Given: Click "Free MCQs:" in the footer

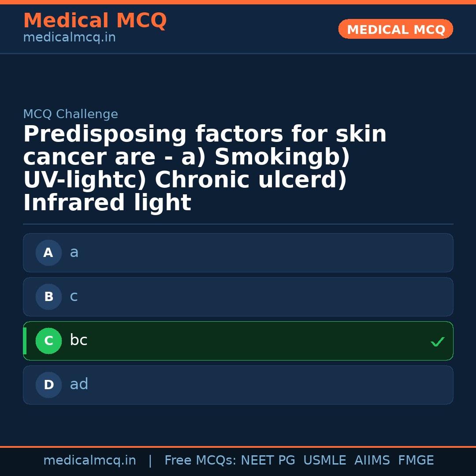Looking at the screenshot, I should pyautogui.click(x=201, y=461).
